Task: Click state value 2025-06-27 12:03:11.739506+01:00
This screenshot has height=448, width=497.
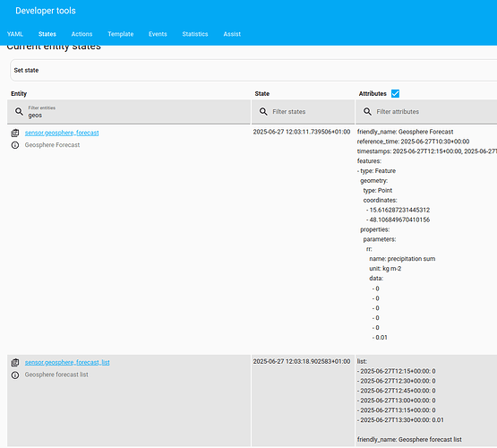Action: pos(302,132)
